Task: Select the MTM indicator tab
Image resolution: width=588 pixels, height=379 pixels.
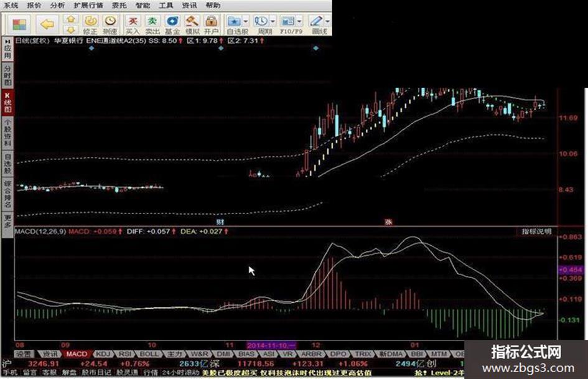Action: click(x=439, y=354)
